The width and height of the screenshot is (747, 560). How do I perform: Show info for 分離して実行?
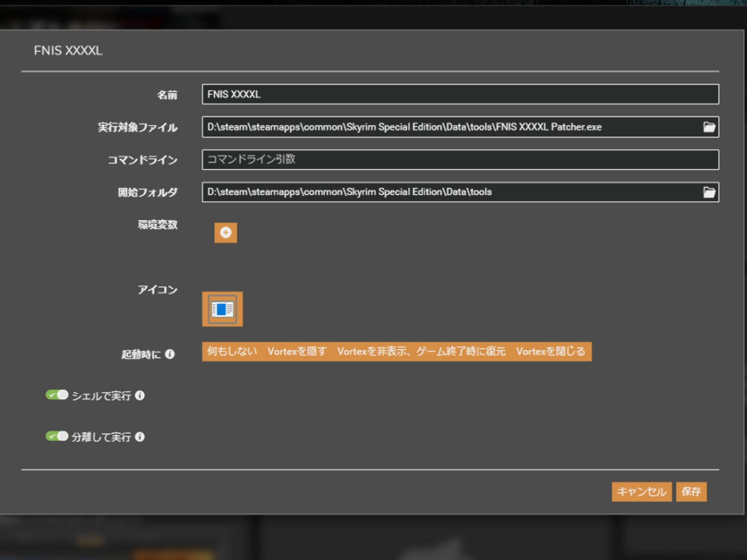tap(140, 437)
